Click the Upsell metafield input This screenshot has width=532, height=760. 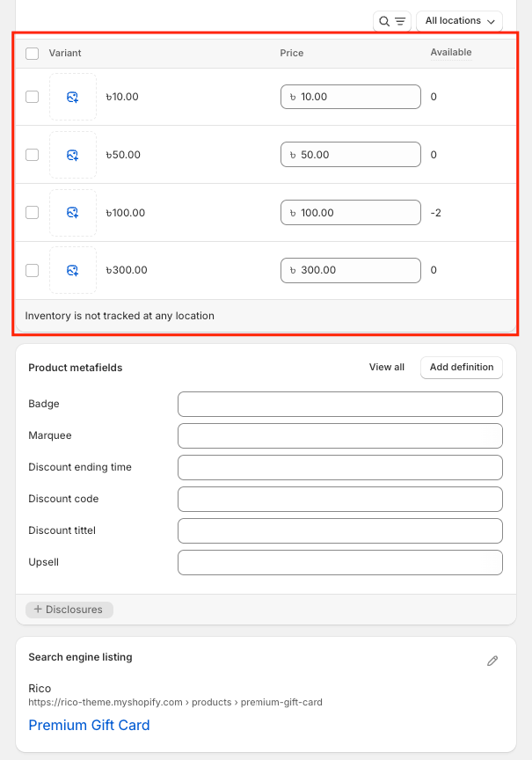coord(340,562)
